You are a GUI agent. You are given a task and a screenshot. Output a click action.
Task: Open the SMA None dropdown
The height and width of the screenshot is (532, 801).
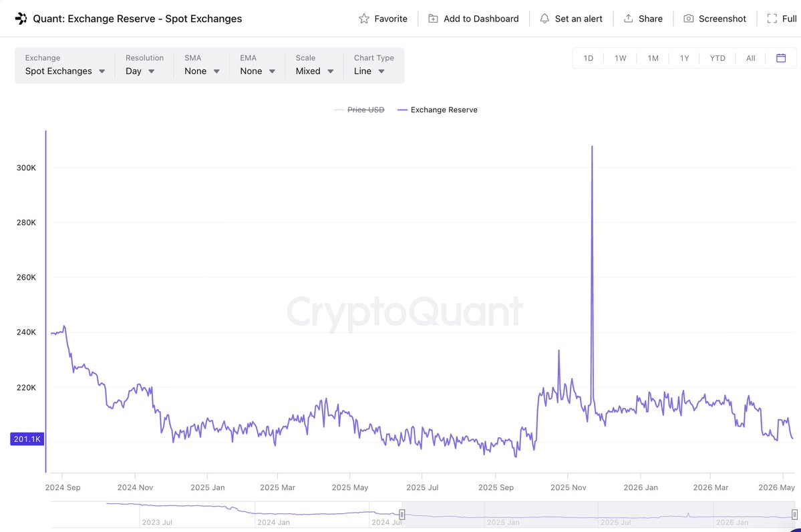click(202, 65)
